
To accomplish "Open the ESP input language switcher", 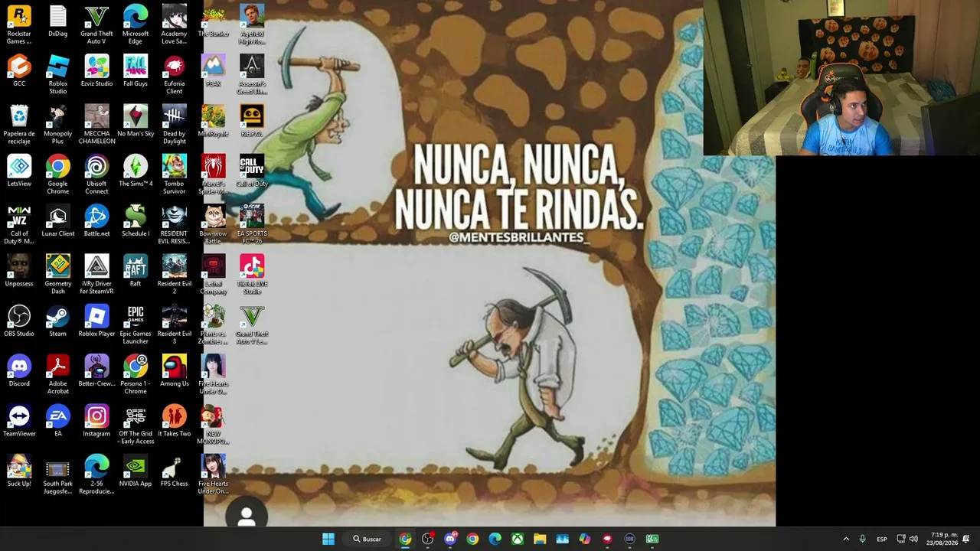I will [x=882, y=539].
